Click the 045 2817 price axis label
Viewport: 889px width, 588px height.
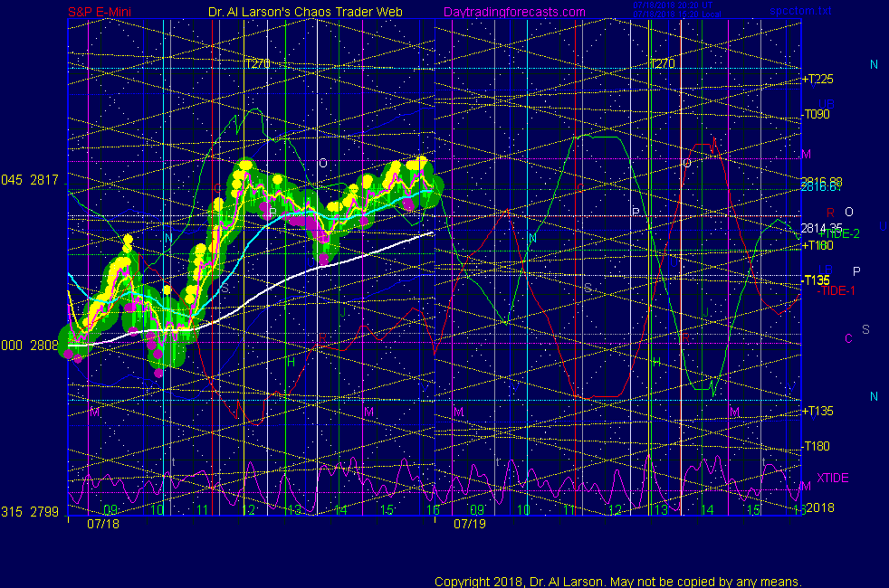30,180
